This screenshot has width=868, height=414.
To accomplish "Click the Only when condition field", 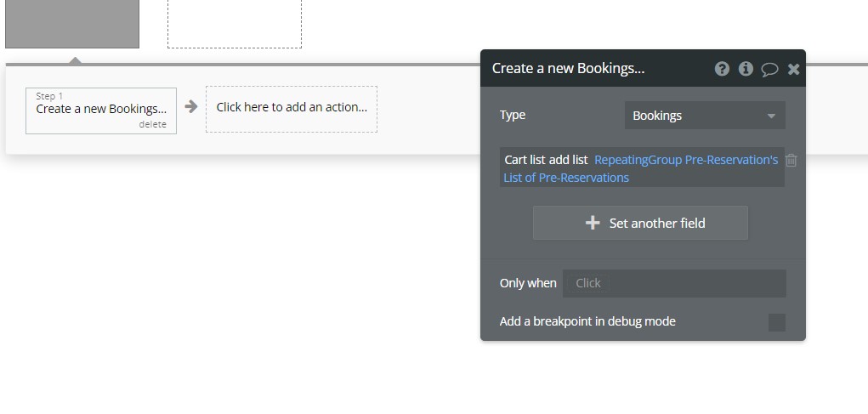I will coord(673,283).
